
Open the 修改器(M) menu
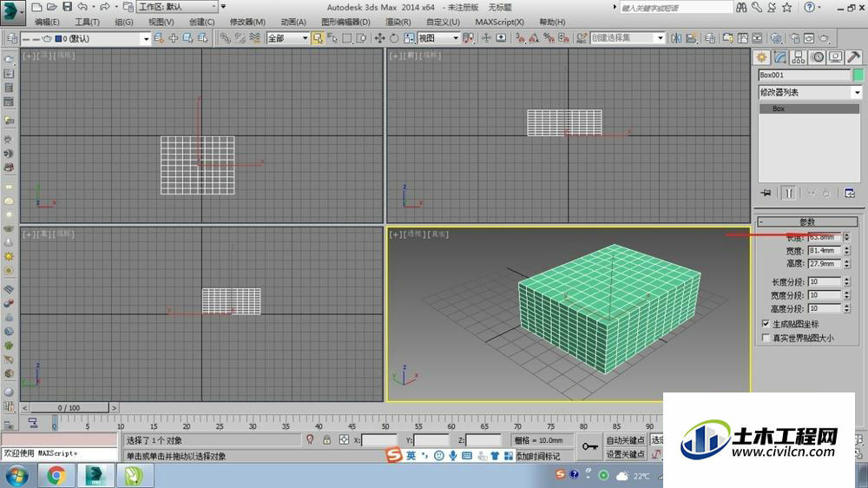point(247,23)
